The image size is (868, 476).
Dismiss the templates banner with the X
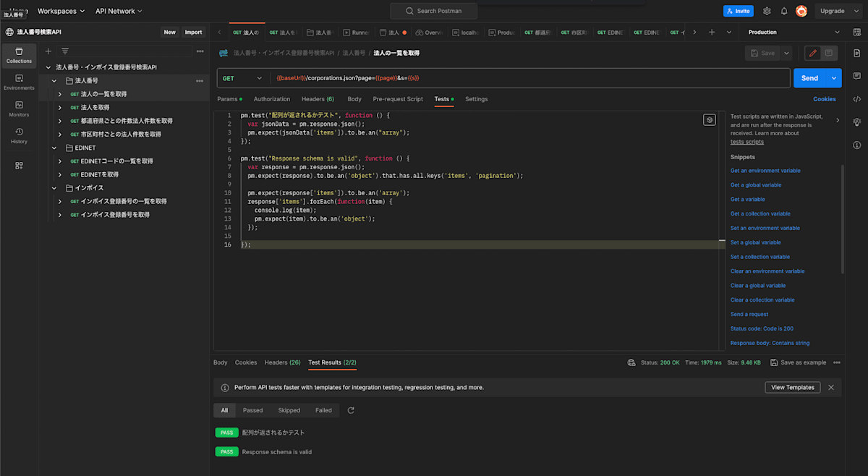[831, 387]
